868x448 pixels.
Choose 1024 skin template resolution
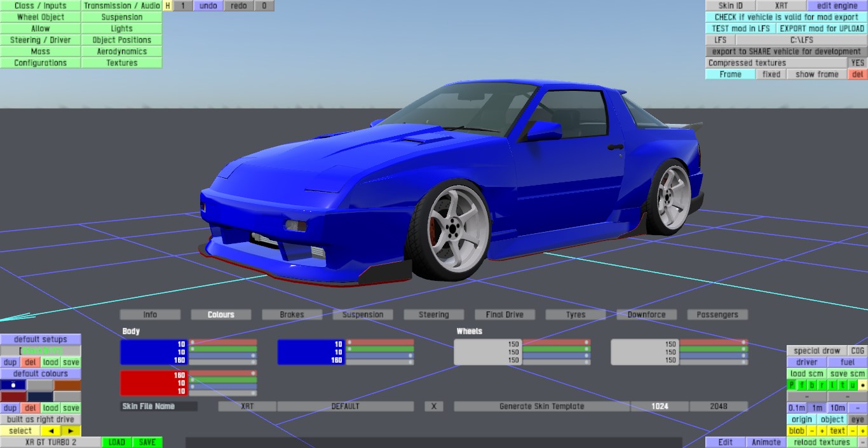pyautogui.click(x=660, y=406)
